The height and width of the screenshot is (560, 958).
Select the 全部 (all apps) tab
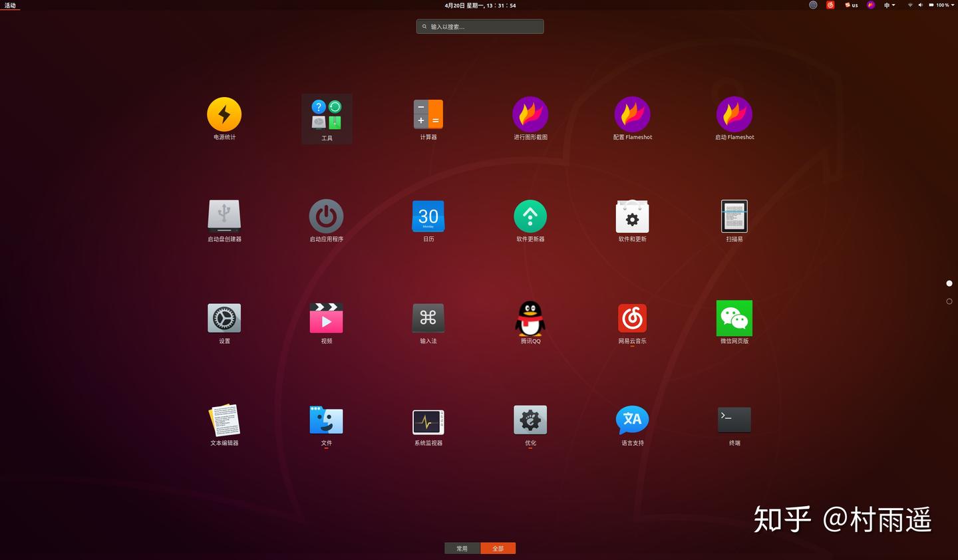click(498, 548)
